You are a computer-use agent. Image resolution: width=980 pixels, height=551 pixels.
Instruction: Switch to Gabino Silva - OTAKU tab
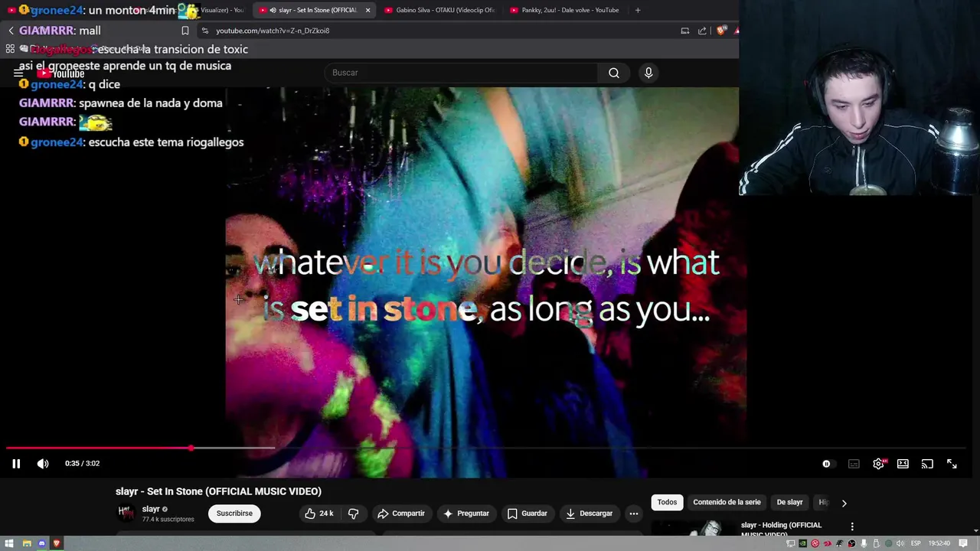(x=439, y=10)
